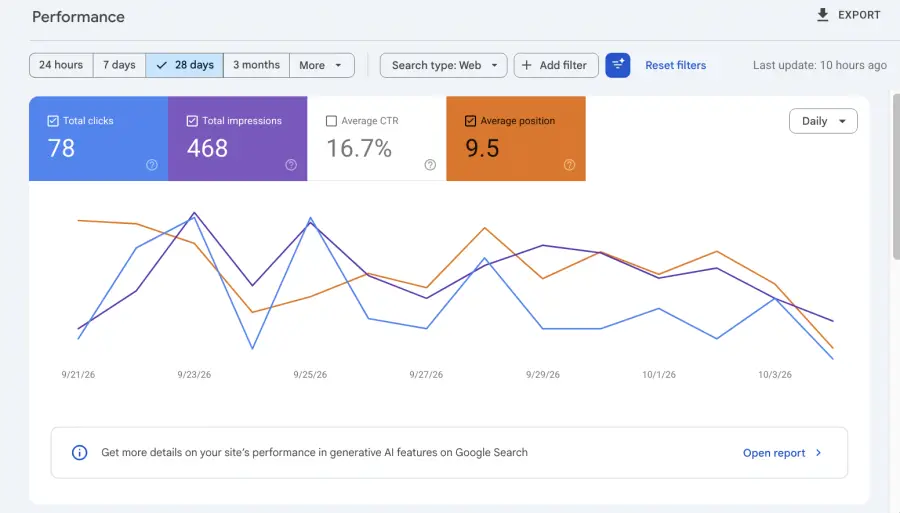Select the 7 days date range
The height and width of the screenshot is (513, 900).
pos(119,65)
